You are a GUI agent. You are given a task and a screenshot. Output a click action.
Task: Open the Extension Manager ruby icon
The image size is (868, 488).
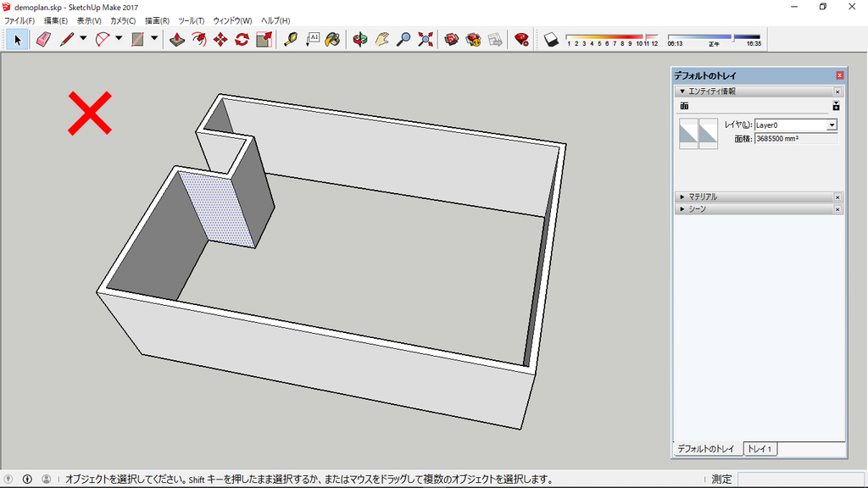[x=521, y=39]
